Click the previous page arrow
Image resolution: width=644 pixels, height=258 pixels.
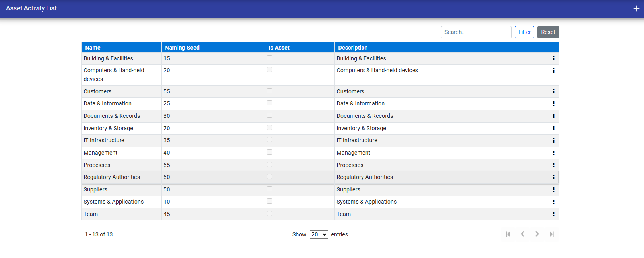coord(522,234)
